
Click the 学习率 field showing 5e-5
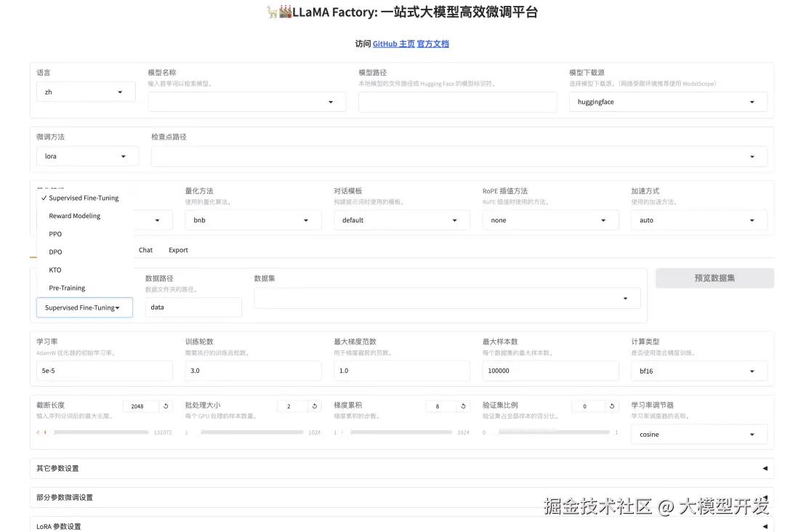tap(104, 371)
